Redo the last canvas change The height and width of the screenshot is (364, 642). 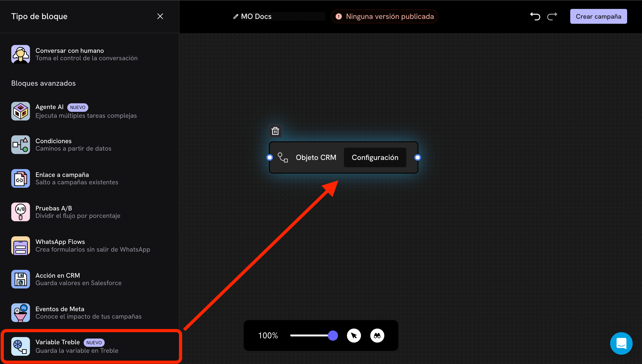coord(552,17)
